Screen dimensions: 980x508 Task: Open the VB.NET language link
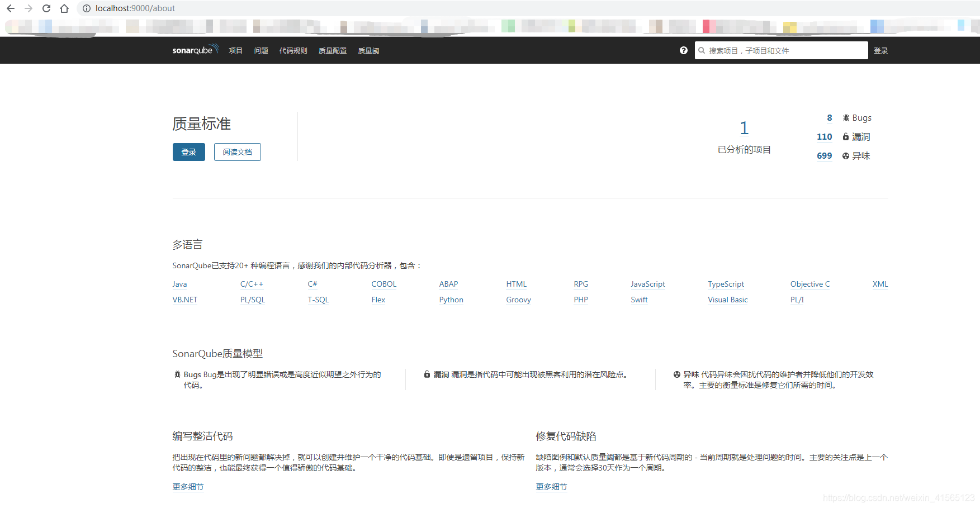(x=185, y=300)
